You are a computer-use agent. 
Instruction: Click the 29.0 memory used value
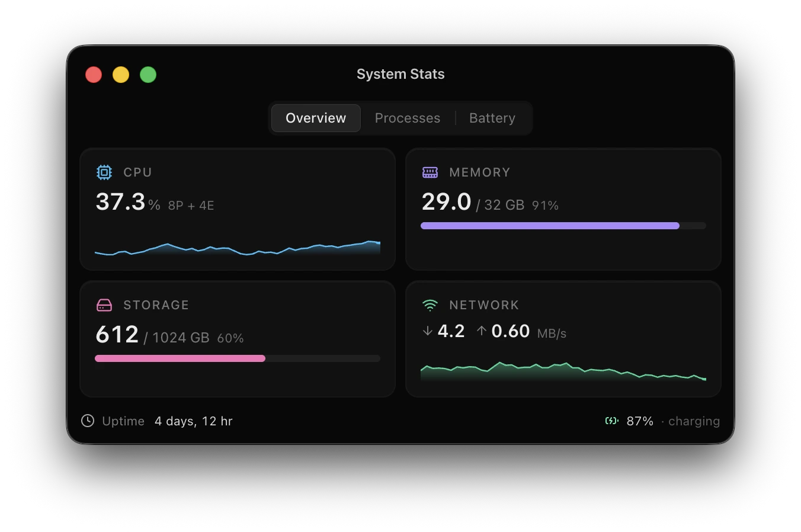click(446, 202)
